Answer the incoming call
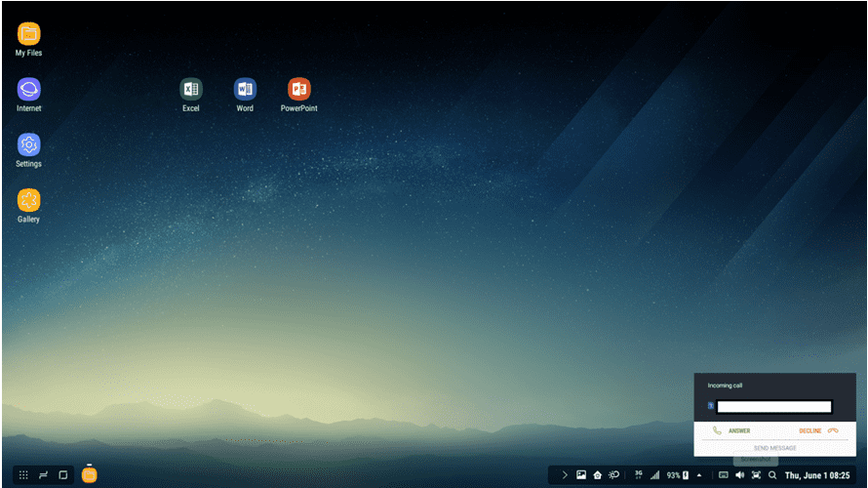Image resolution: width=868 pixels, height=488 pixels. click(732, 430)
